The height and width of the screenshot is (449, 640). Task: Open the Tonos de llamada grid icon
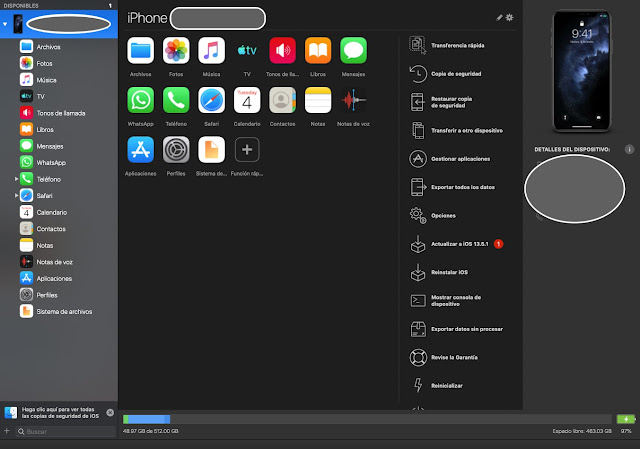[x=282, y=51]
